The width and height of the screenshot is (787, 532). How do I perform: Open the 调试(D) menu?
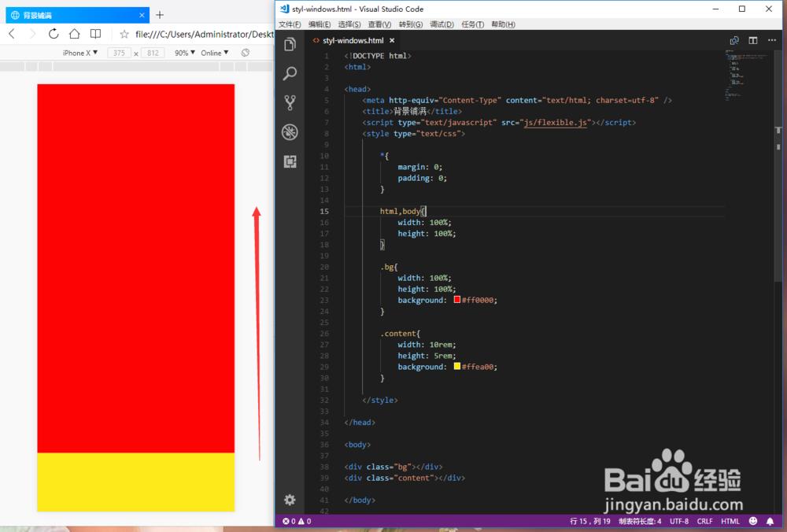click(442, 24)
